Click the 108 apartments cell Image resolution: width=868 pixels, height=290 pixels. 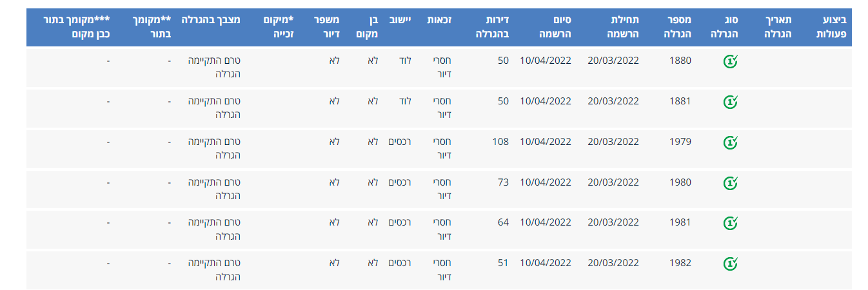tap(500, 142)
